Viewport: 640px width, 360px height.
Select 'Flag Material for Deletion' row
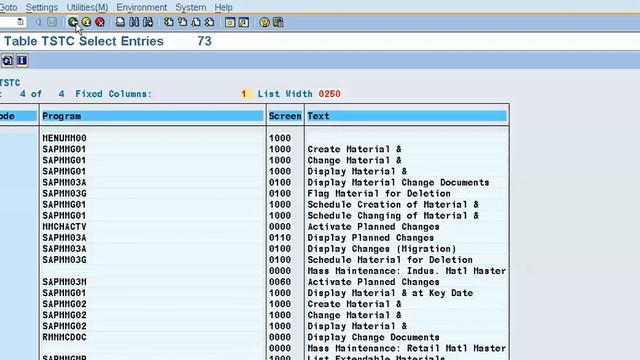(379, 193)
